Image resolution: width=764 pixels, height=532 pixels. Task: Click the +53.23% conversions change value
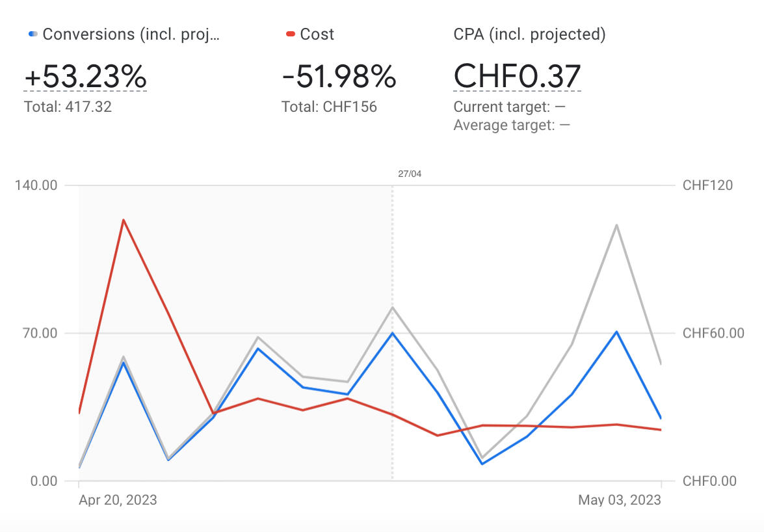click(85, 77)
